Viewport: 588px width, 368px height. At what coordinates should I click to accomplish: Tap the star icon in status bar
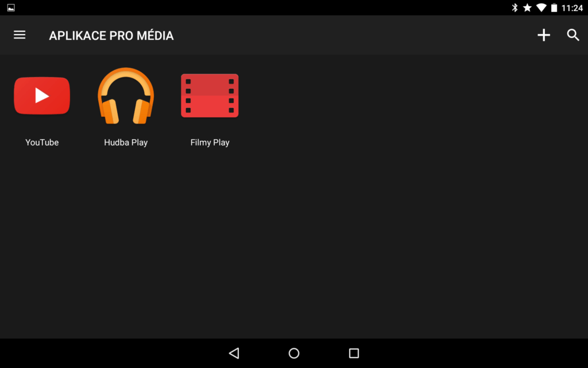pos(527,8)
